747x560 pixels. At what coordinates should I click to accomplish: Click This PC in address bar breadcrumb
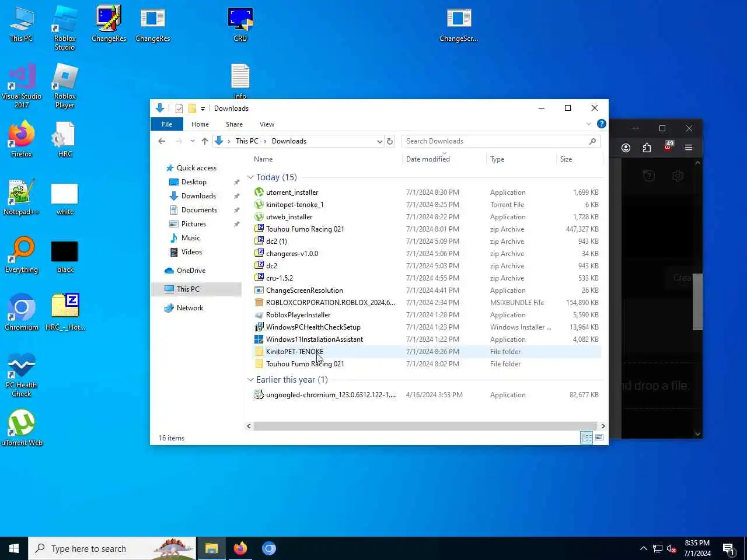247,141
